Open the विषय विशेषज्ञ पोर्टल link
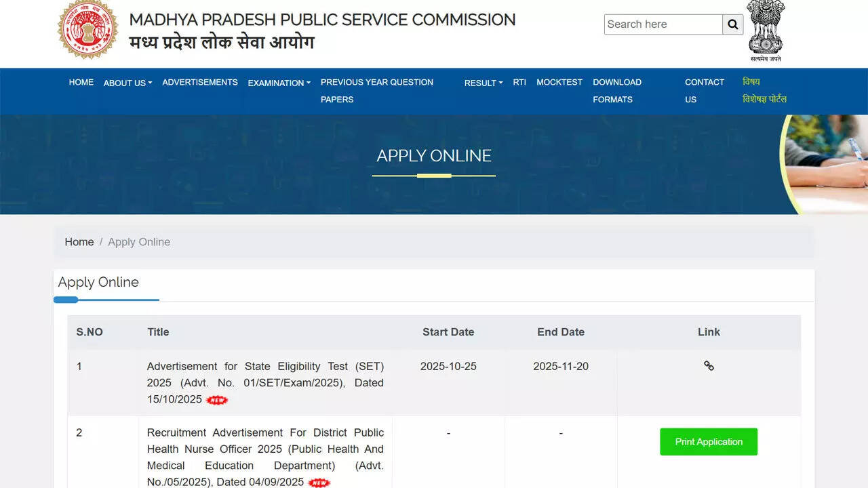Image resolution: width=868 pixels, height=488 pixels. pos(766,90)
